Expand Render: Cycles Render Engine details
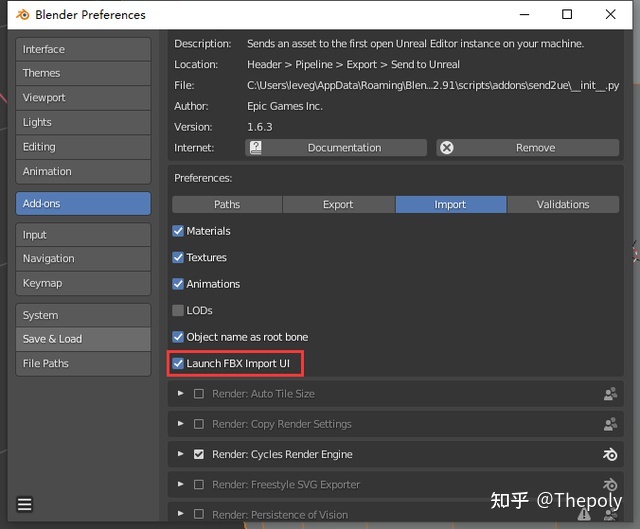Screen dimensions: 640x529 (180, 454)
